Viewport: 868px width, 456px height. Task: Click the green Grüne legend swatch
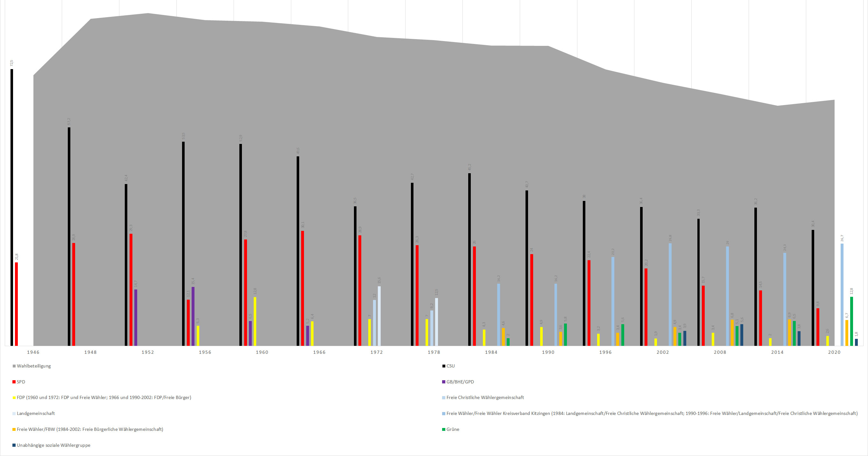[x=444, y=429]
